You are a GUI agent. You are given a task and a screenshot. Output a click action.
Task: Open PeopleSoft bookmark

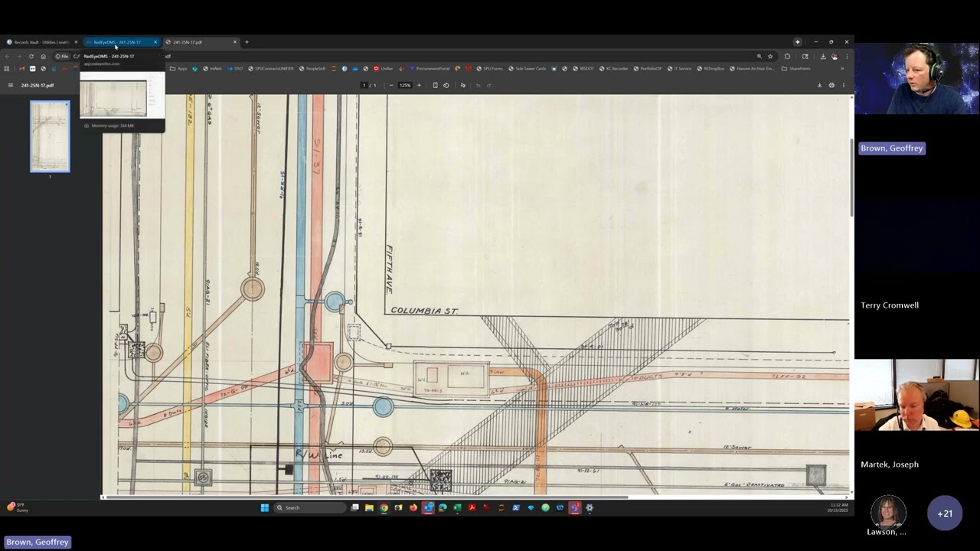[x=312, y=68]
